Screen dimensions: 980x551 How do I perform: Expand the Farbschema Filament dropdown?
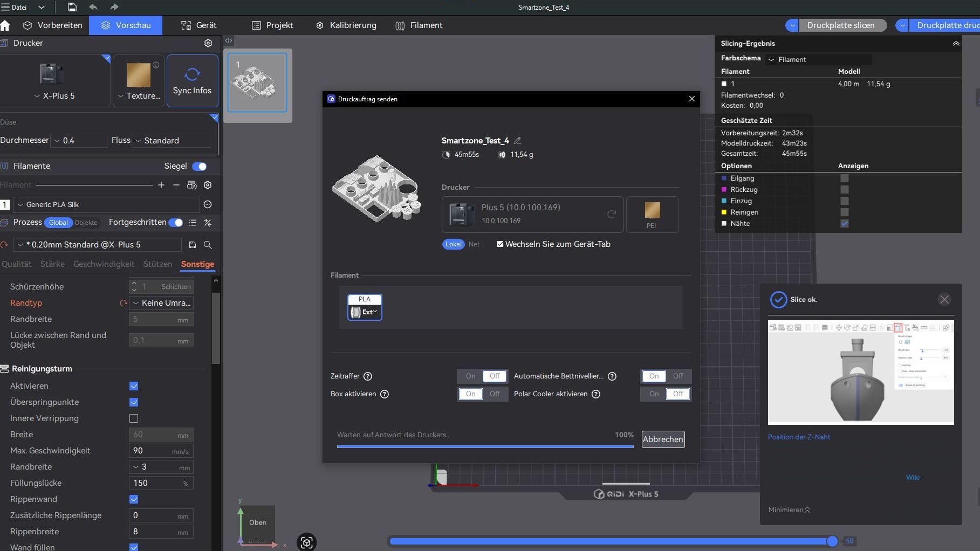pyautogui.click(x=819, y=59)
